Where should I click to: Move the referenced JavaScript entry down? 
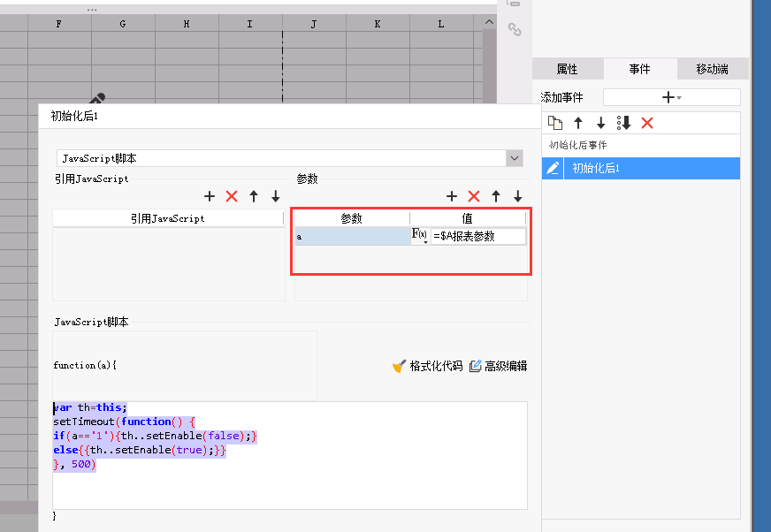click(x=276, y=196)
